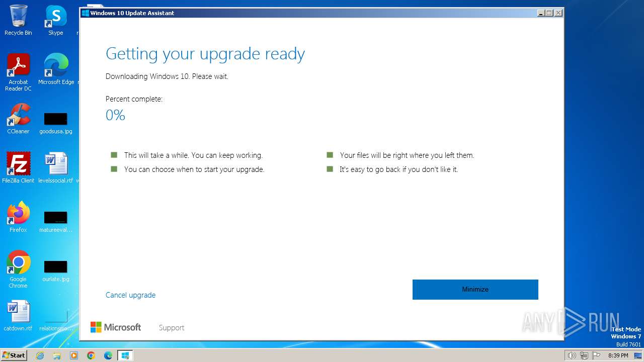Click the 'Percent complete:' label
Viewport: 644px width, 362px height.
point(134,99)
